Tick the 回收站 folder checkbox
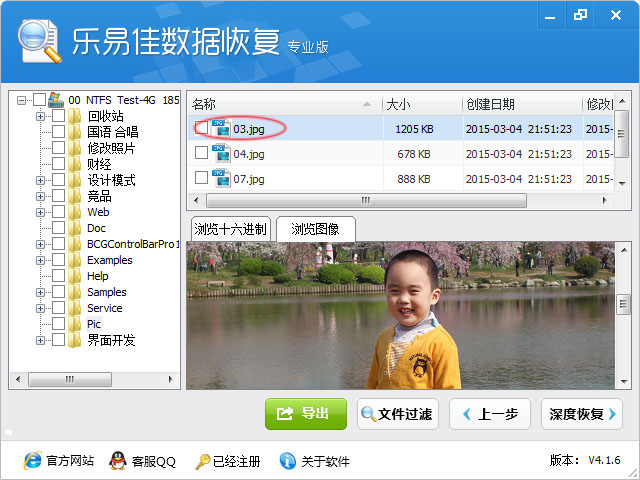 (x=58, y=116)
